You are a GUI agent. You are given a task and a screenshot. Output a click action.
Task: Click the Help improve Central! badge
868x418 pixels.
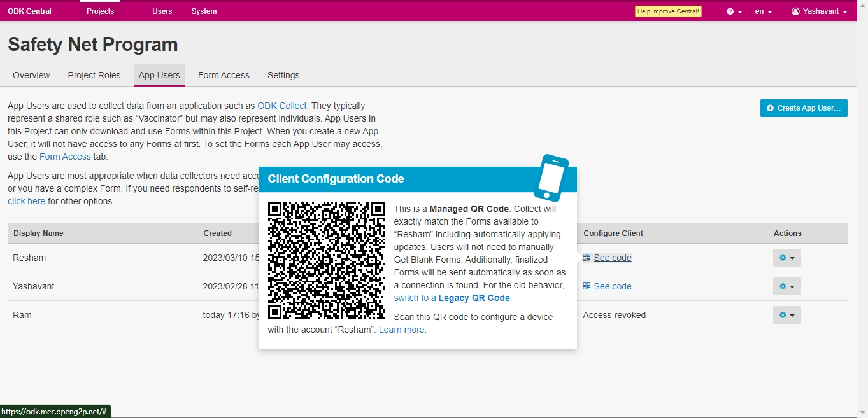pos(668,11)
